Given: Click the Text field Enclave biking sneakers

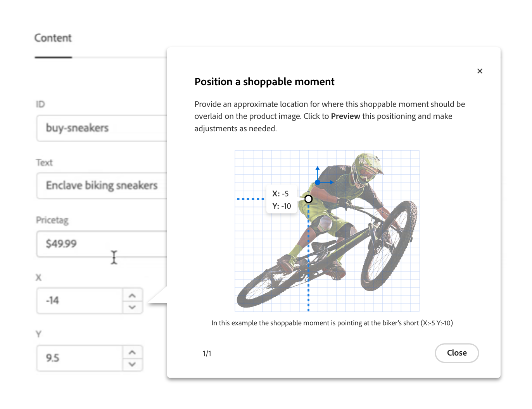Looking at the screenshot, I should click(102, 186).
